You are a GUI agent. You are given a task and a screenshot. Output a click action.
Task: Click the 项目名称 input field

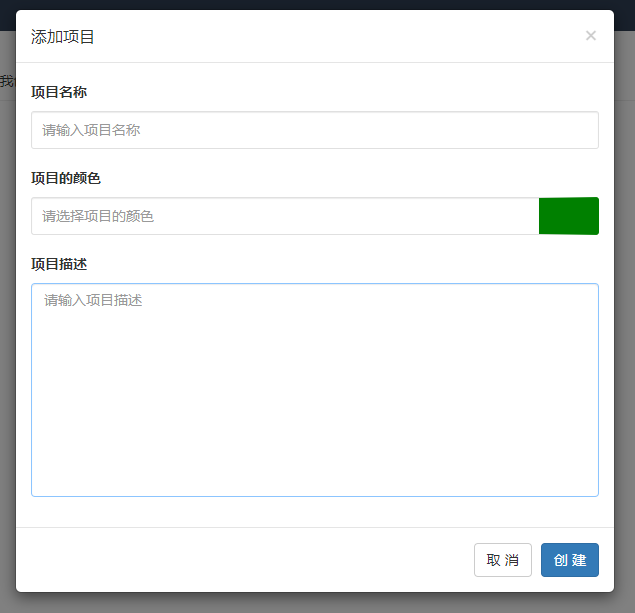(314, 130)
